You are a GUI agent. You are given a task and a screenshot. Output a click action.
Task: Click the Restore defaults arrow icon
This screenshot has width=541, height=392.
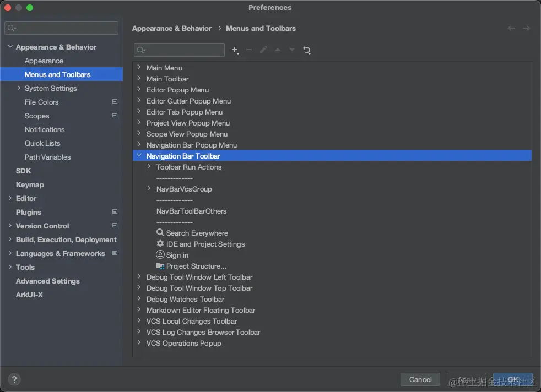point(307,50)
